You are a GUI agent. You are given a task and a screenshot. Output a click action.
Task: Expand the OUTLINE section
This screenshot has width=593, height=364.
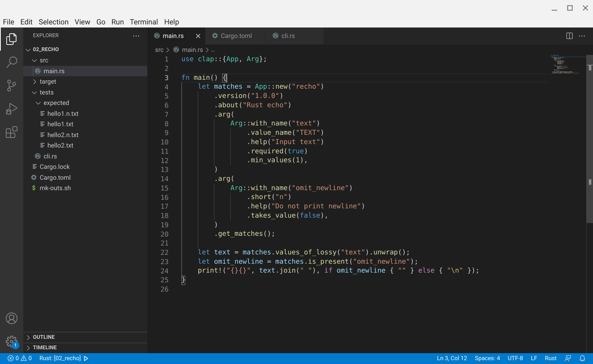[x=28, y=337]
